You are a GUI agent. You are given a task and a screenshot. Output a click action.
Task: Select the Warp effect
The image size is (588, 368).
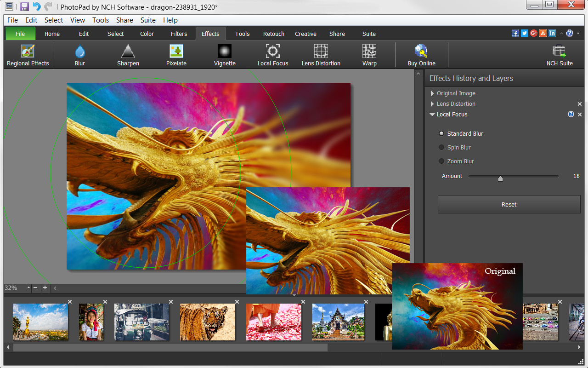[x=369, y=54]
